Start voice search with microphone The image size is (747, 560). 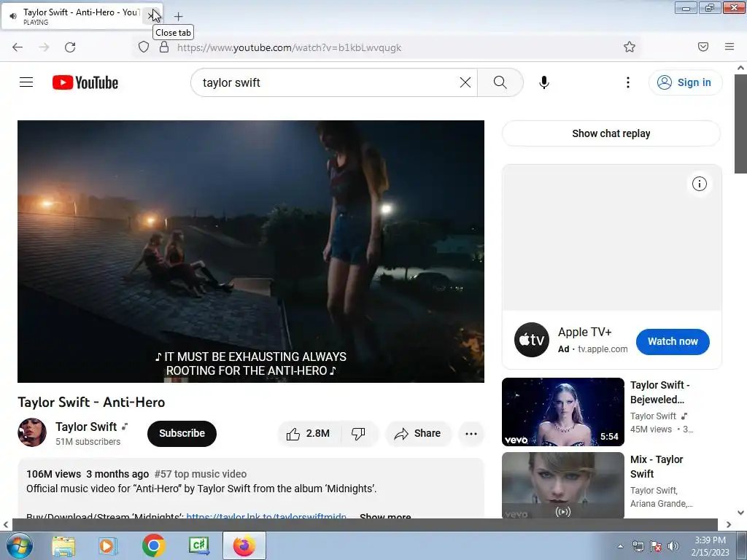tap(544, 82)
